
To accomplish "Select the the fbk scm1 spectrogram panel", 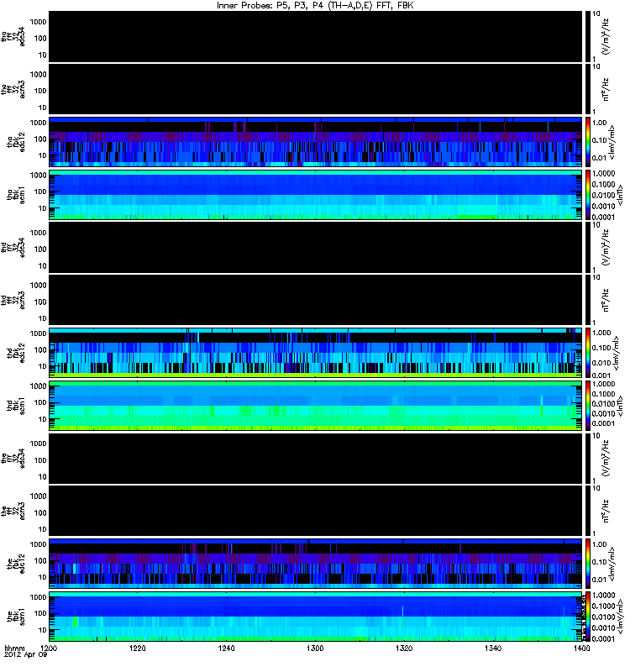I will pyautogui.click(x=318, y=617).
